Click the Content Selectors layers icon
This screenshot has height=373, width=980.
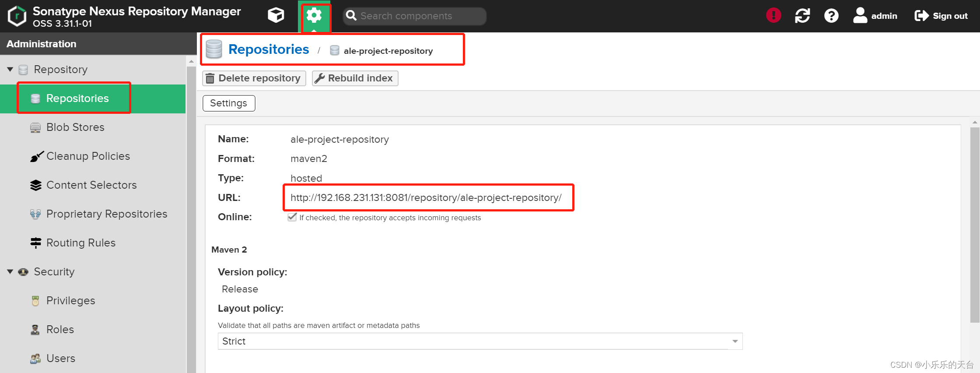(x=36, y=185)
